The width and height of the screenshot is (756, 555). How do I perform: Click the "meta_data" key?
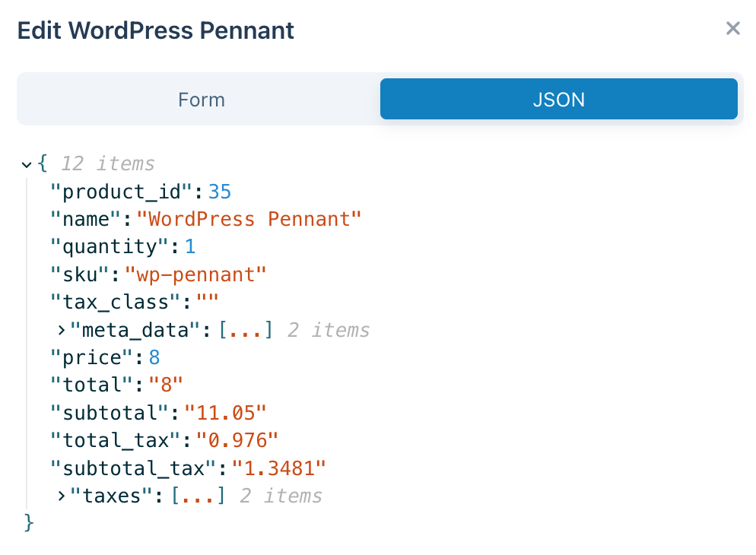(x=135, y=331)
